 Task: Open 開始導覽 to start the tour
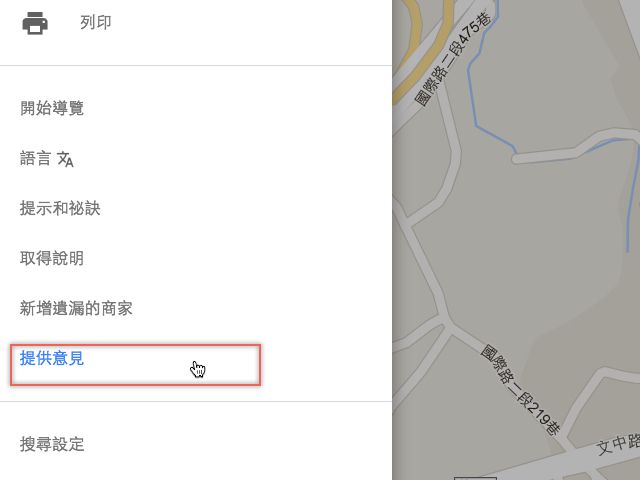(52, 108)
